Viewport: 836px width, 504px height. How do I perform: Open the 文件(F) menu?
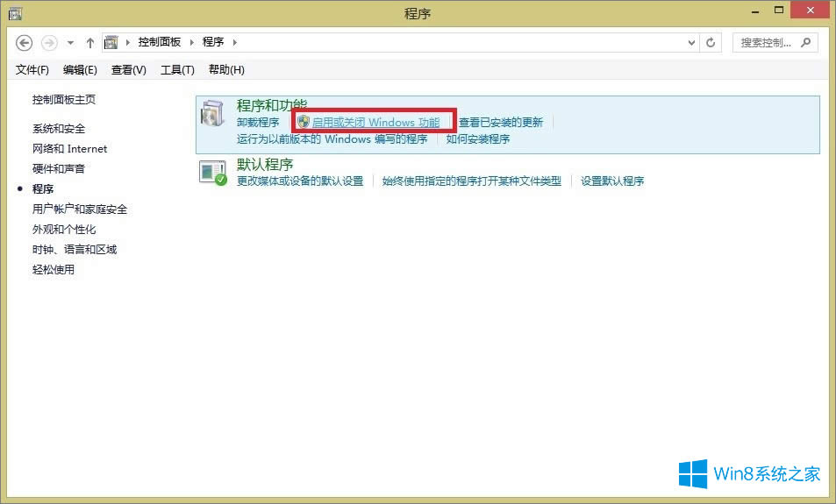tap(32, 70)
